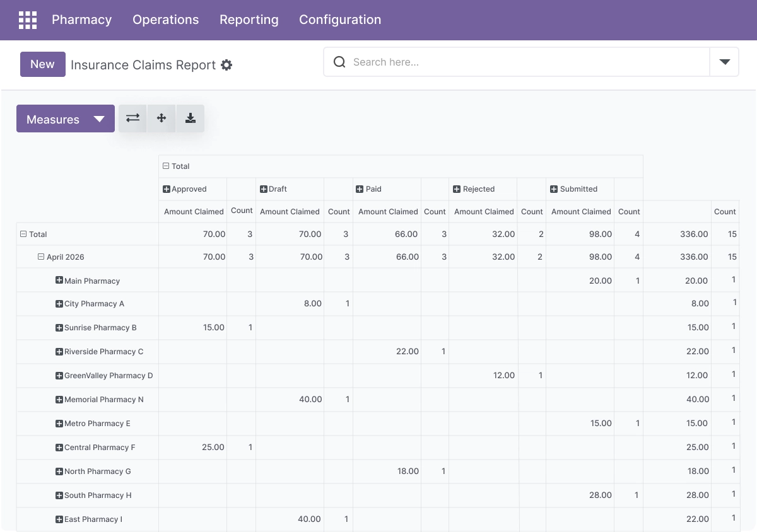Viewport: 757px width, 532px height.
Task: Expand the Riverside Pharmacy C row
Action: pyautogui.click(x=100, y=352)
